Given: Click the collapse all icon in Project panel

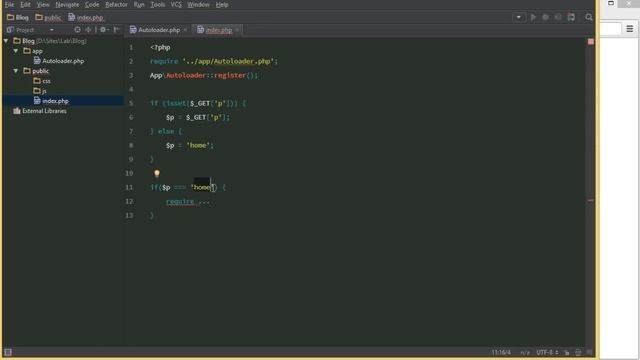Looking at the screenshot, I should click(x=89, y=29).
